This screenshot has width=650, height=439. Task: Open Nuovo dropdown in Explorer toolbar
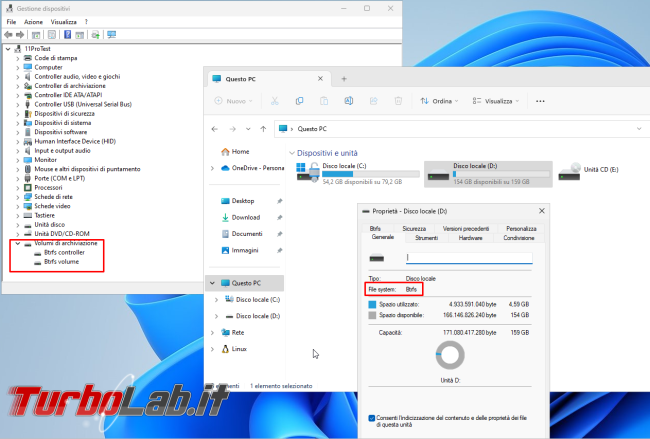click(233, 101)
